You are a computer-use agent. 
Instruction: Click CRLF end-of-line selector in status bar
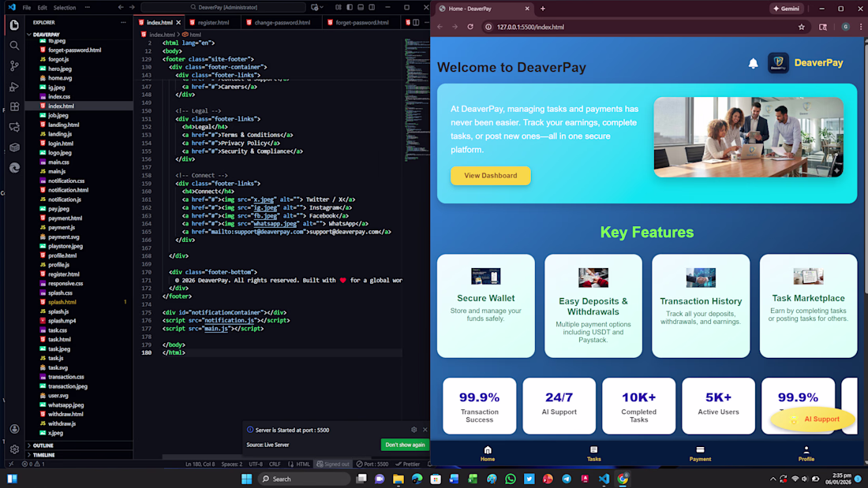coord(275,464)
